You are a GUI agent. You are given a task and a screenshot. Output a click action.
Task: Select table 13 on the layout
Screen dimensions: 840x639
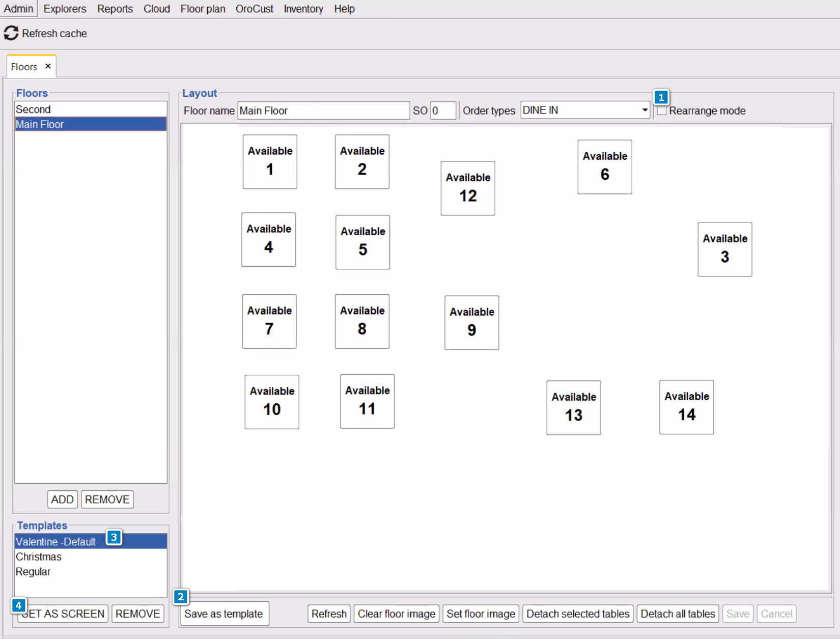pos(574,408)
